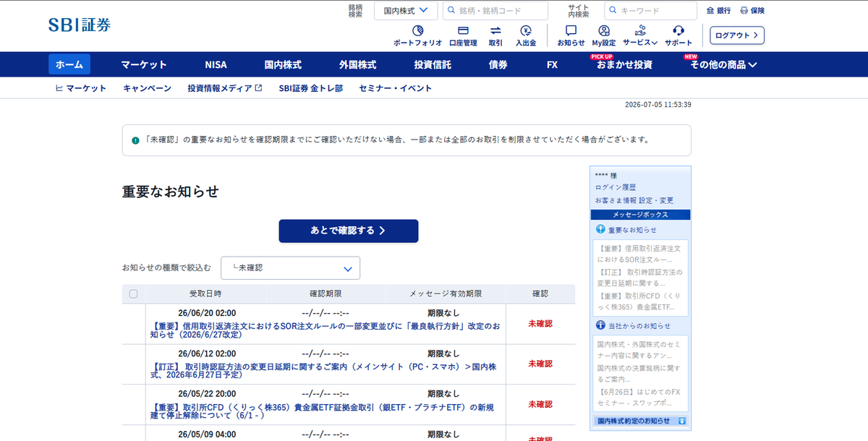Screen dimensions: 868x441
Task: Click magnifier icon in 銘柄・銘柄コード search
Action: click(x=450, y=11)
